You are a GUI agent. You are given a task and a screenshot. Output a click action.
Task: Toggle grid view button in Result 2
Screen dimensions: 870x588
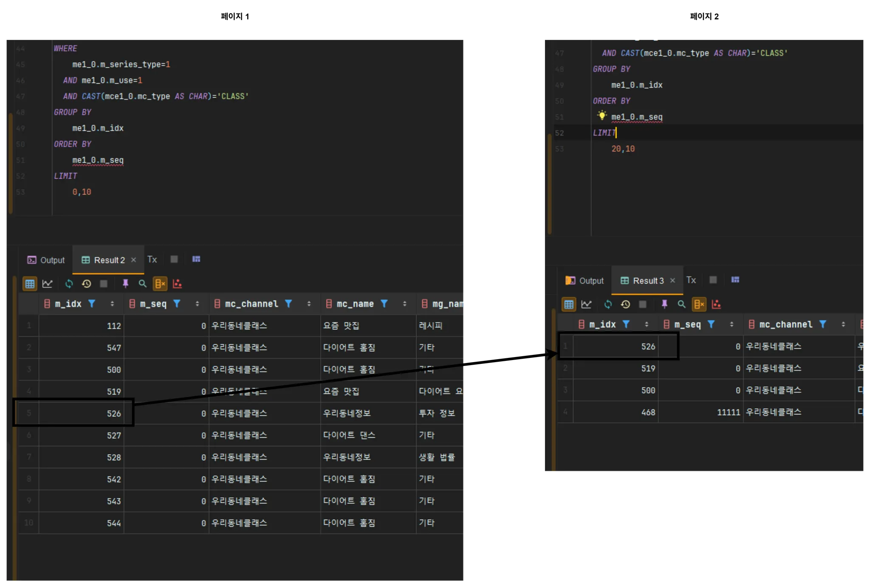(30, 284)
